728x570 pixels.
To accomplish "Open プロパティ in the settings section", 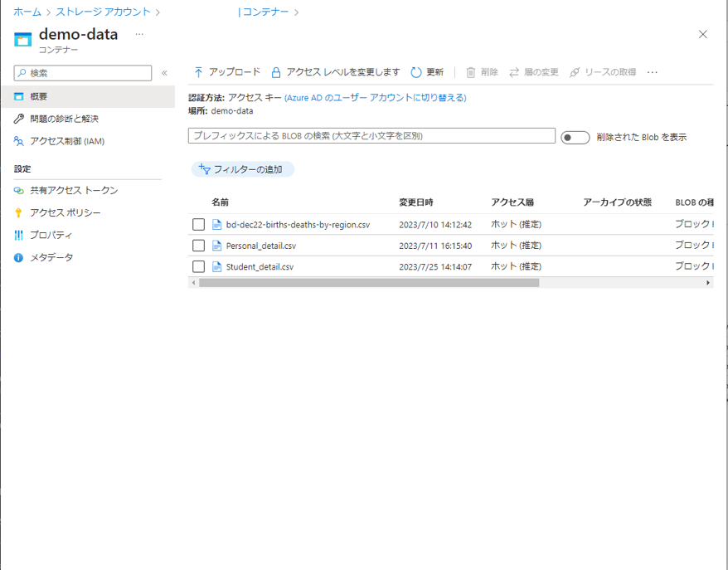I will [50, 236].
